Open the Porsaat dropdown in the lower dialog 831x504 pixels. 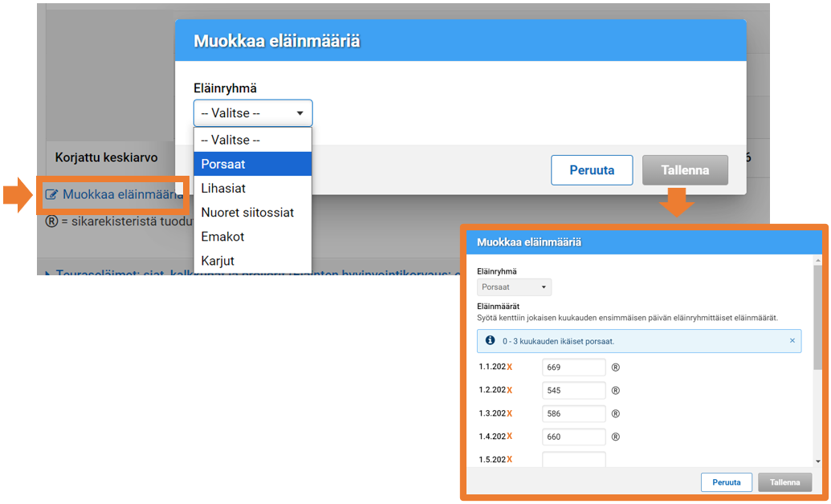(514, 287)
